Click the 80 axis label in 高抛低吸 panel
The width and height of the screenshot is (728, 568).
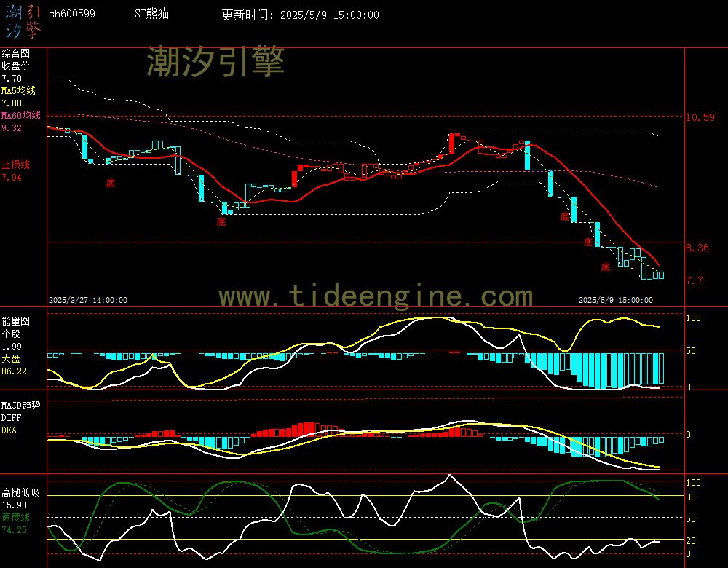coord(691,497)
